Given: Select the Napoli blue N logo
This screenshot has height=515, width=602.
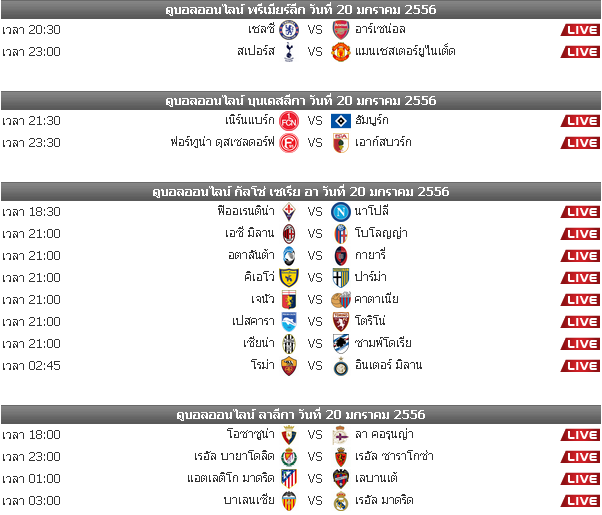Looking at the screenshot, I should pyautogui.click(x=341, y=212).
